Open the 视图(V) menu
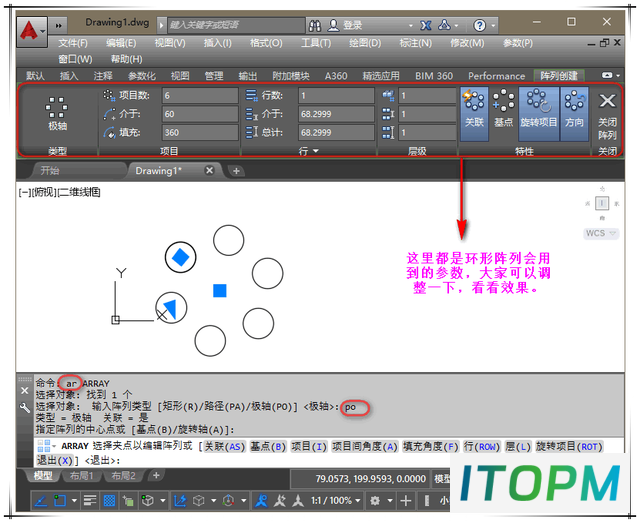The width and height of the screenshot is (640, 523). (170, 43)
